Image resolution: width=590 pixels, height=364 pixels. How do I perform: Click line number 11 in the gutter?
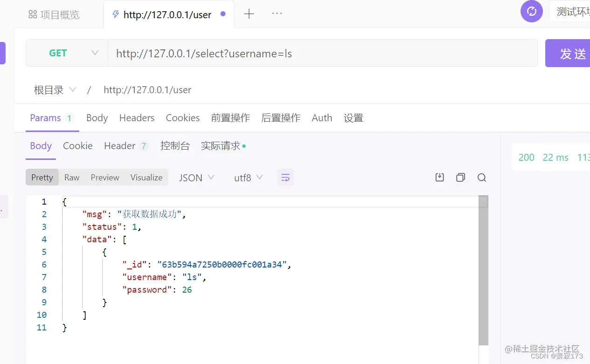tap(42, 328)
